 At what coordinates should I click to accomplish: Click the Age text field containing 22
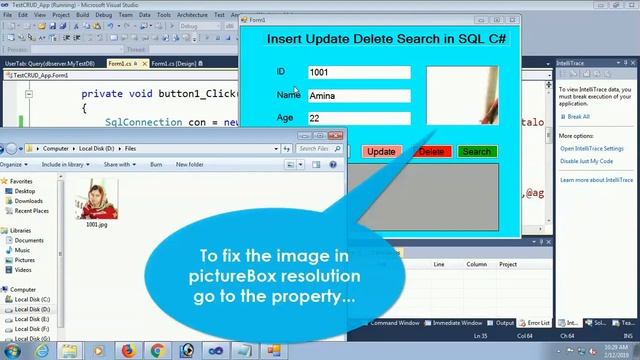(359, 118)
